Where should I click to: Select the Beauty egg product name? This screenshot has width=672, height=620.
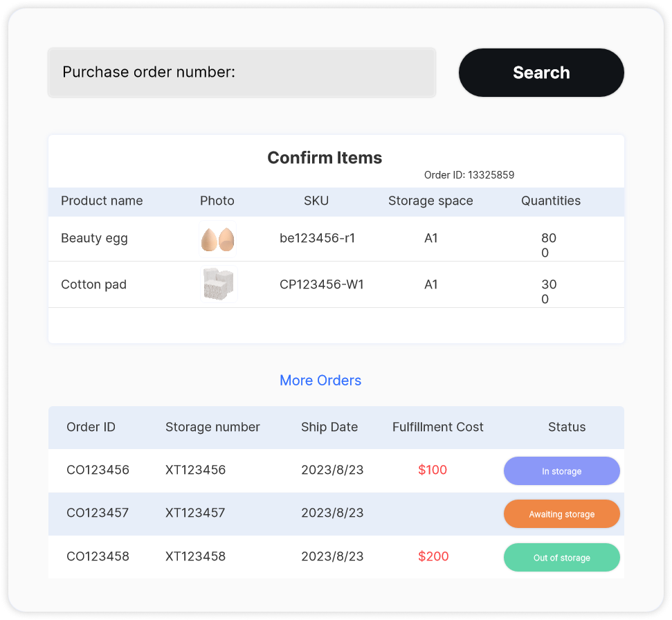point(94,238)
